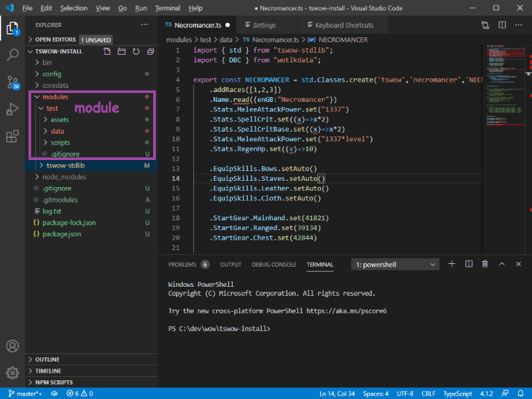The height and width of the screenshot is (399, 532).
Task: Open Source Control view with 26 badge
Action: 12,82
